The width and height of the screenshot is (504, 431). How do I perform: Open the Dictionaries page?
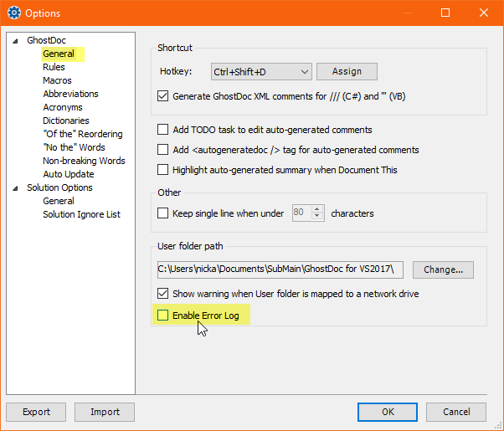[x=66, y=121]
